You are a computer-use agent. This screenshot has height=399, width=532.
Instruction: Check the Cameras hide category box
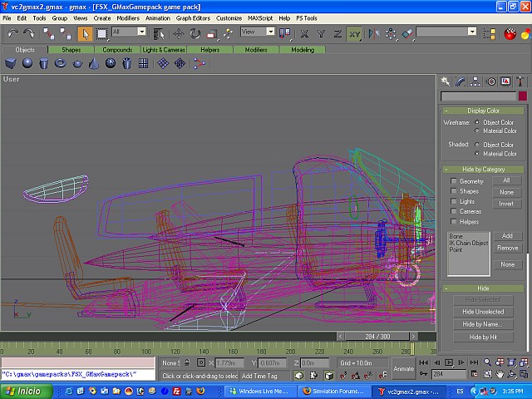point(453,211)
